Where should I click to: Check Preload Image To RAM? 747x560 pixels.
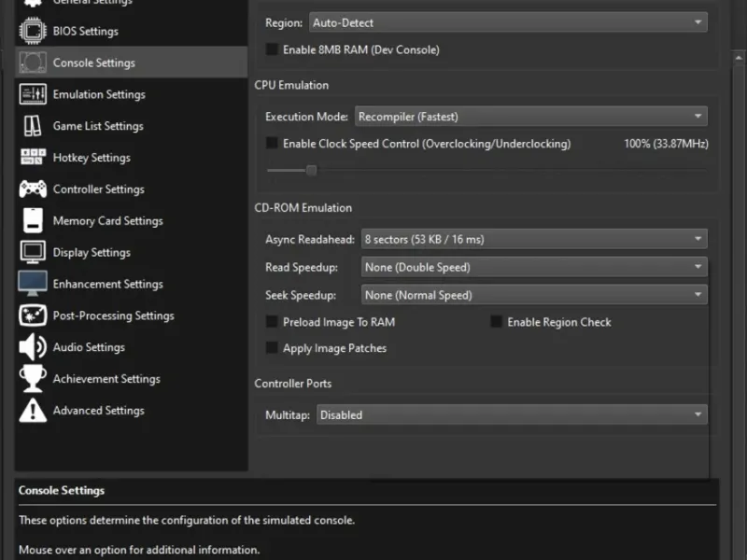click(273, 322)
